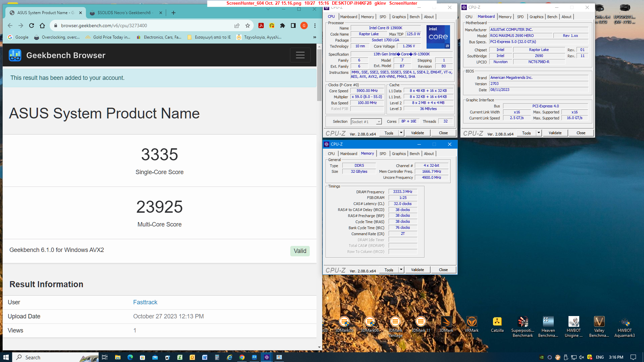
Task: Click Close in the CPU-Z Memory window
Action: tap(443, 270)
